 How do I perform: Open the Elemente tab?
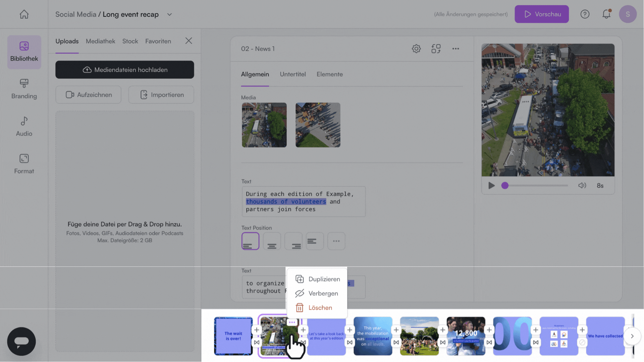(330, 74)
